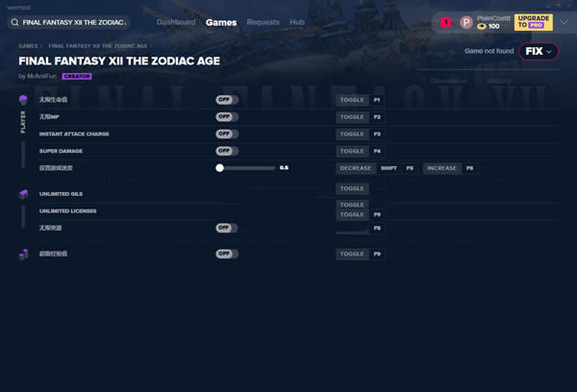The width and height of the screenshot is (577, 392).
Task: Enable Super Damage switch
Action: 227,151
